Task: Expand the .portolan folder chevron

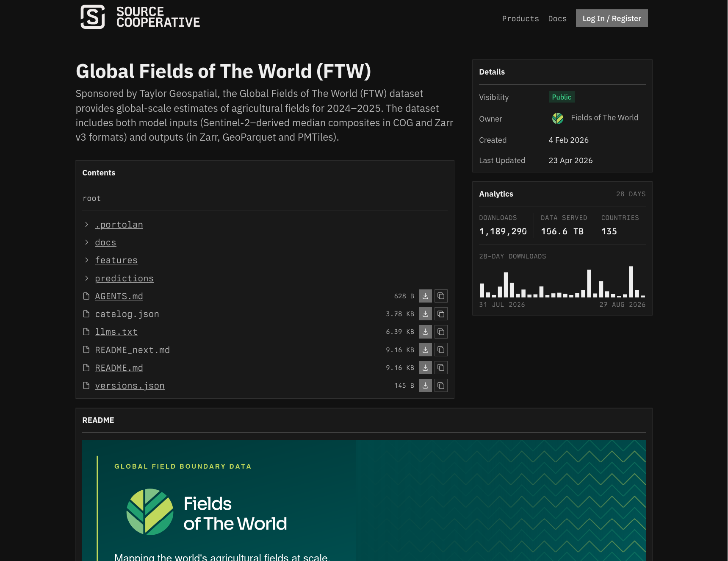Action: (86, 225)
